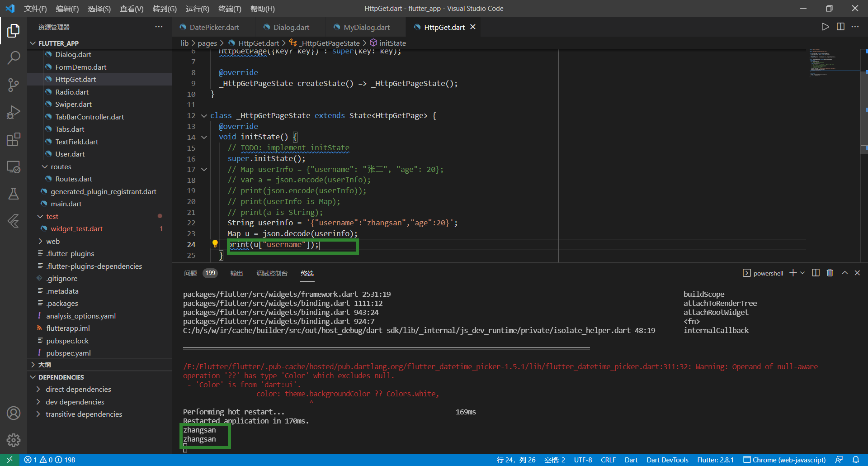Open widget_test.dart in the explorer

(x=76, y=229)
